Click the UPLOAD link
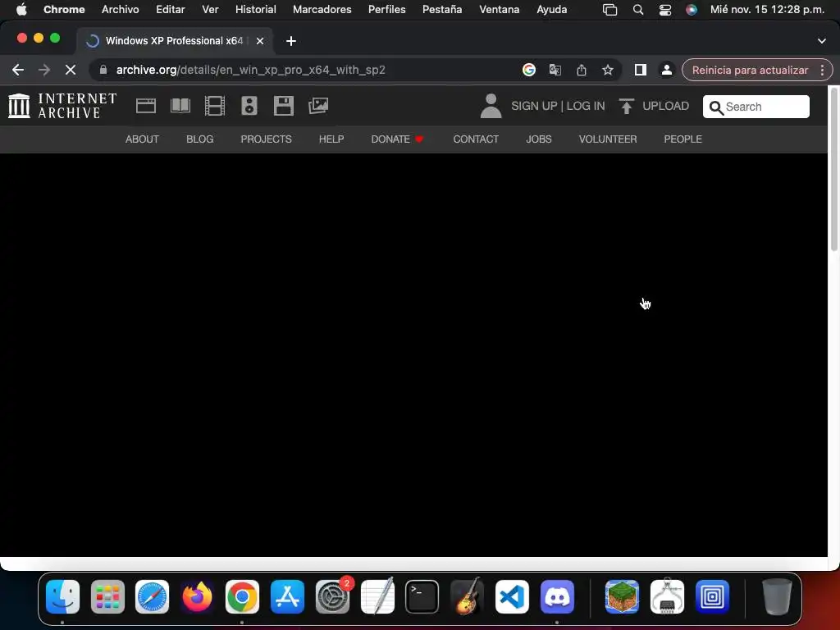840x630 pixels. pyautogui.click(x=666, y=106)
